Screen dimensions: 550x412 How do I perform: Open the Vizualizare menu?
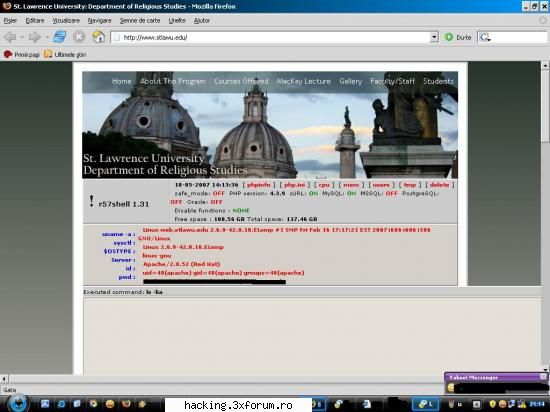[x=66, y=21]
